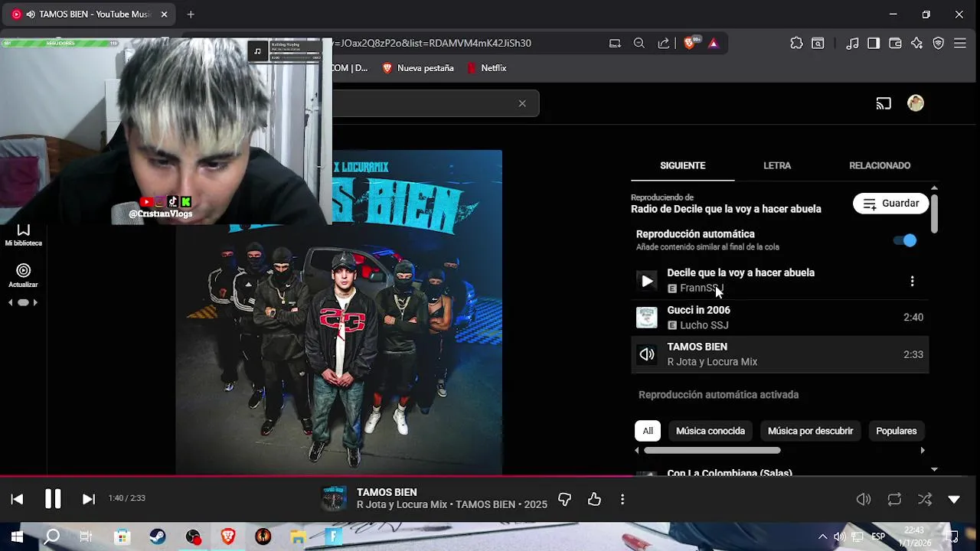Show hidden system tray icons
Image resolution: width=980 pixels, height=551 pixels.
(822, 537)
